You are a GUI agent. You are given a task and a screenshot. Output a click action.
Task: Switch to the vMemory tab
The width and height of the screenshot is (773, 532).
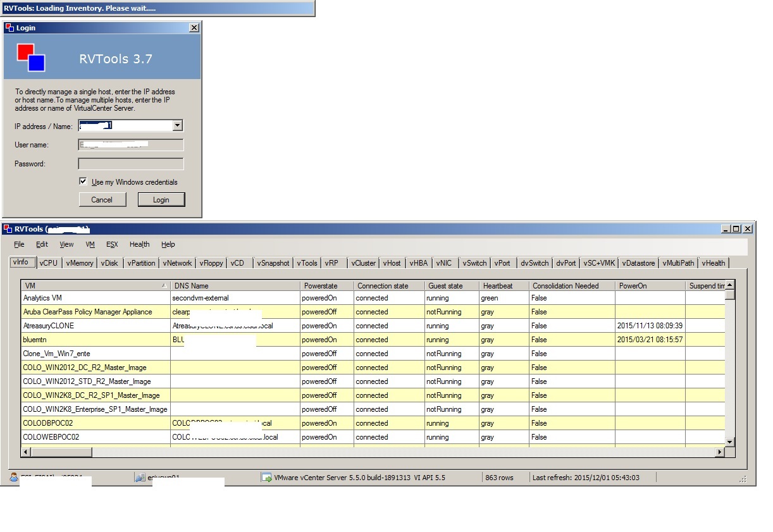(x=80, y=263)
